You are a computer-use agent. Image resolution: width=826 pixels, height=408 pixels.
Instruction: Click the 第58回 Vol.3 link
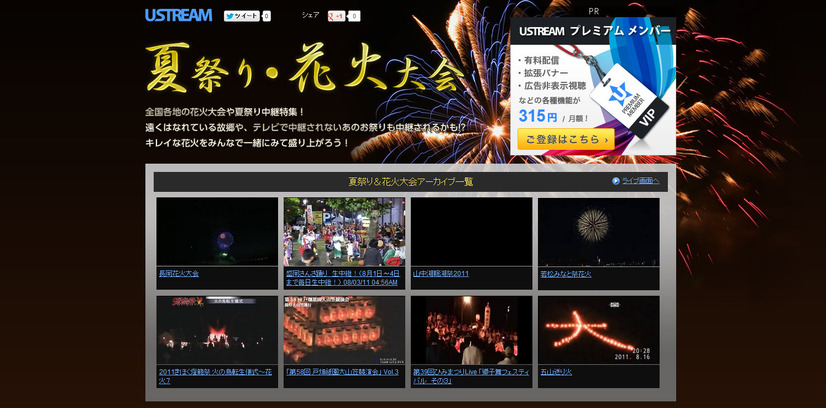(342, 372)
